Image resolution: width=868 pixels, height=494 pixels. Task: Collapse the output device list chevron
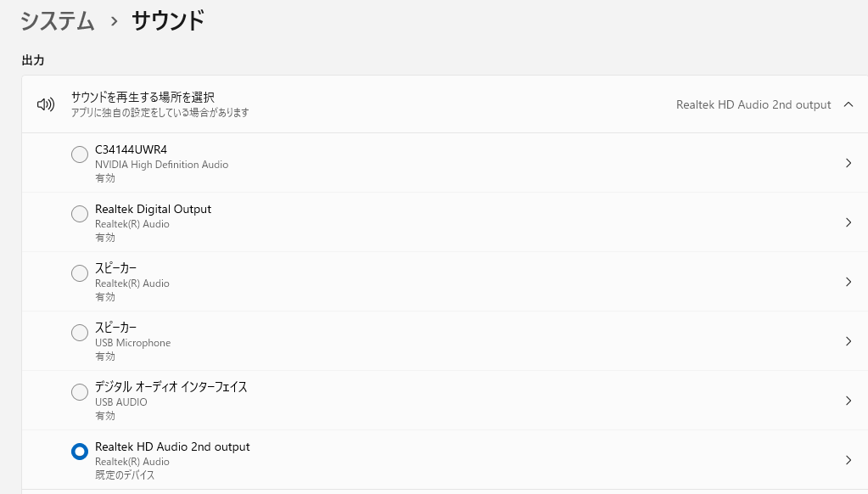[848, 104]
